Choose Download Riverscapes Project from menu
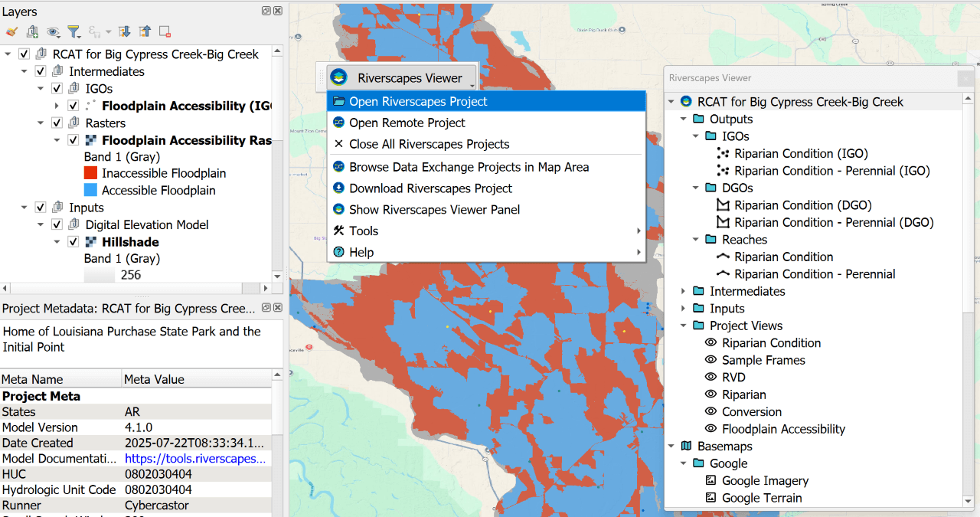 (x=430, y=188)
